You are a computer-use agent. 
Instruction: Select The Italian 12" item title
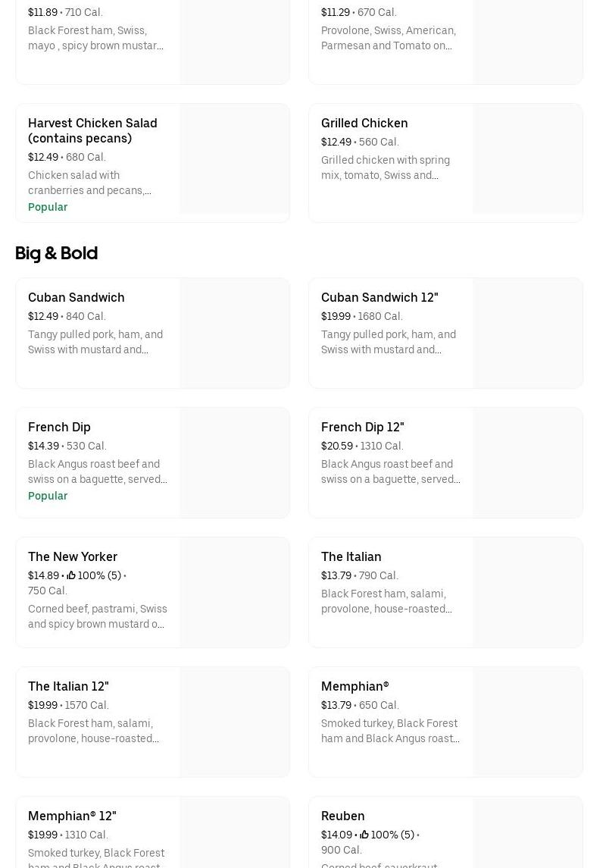click(x=68, y=686)
